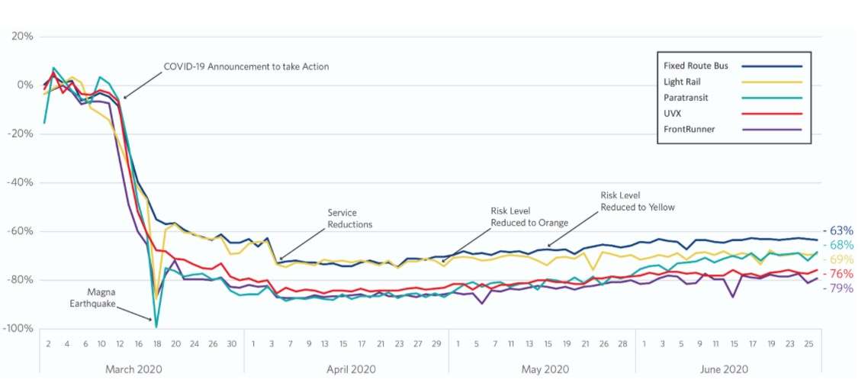Click the purple 79% end value
Viewport: 868px width, 383px height.
pos(841,288)
